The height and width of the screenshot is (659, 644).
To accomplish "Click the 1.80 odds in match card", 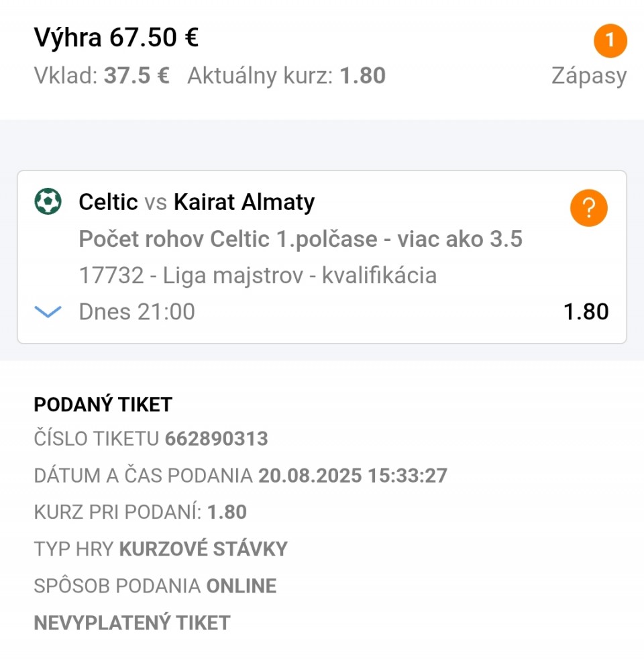I will [586, 312].
